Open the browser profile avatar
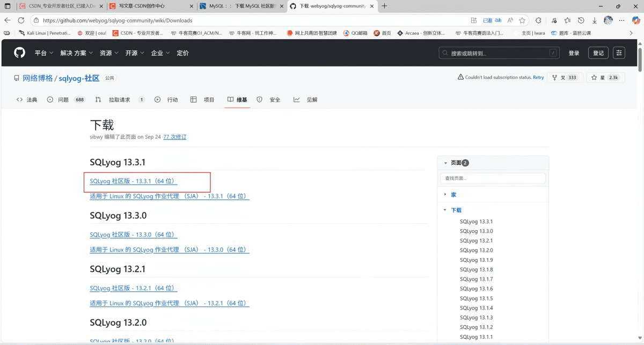 pyautogui.click(x=608, y=20)
